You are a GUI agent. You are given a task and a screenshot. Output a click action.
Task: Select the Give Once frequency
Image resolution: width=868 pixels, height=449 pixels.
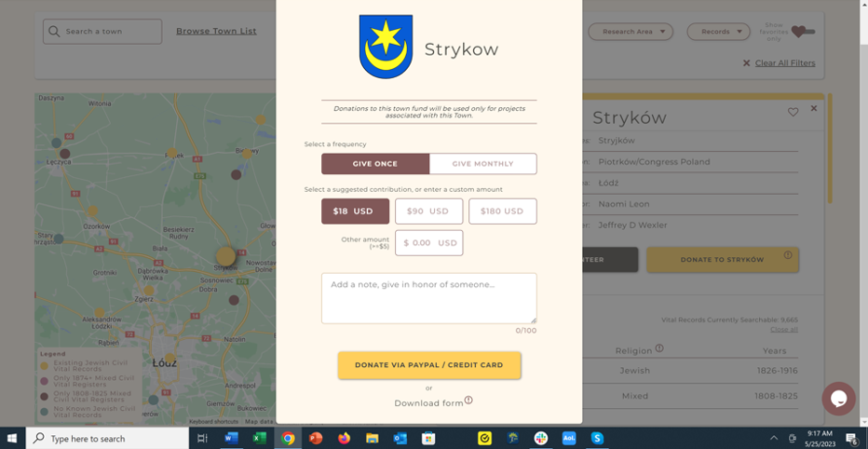tap(374, 164)
